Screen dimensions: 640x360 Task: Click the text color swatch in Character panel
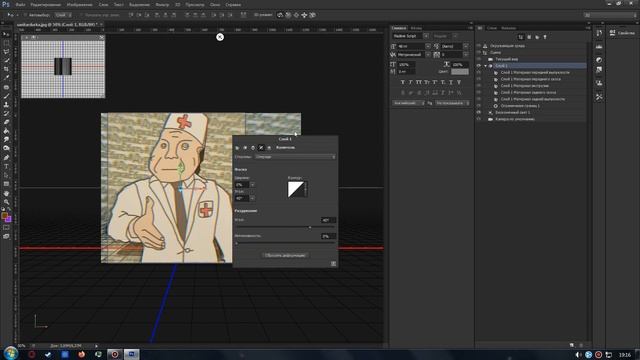tap(460, 72)
